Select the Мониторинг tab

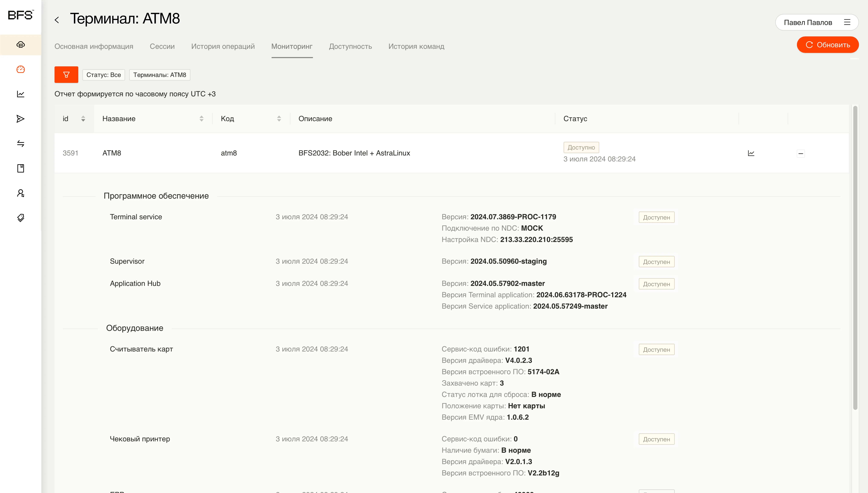pos(292,46)
